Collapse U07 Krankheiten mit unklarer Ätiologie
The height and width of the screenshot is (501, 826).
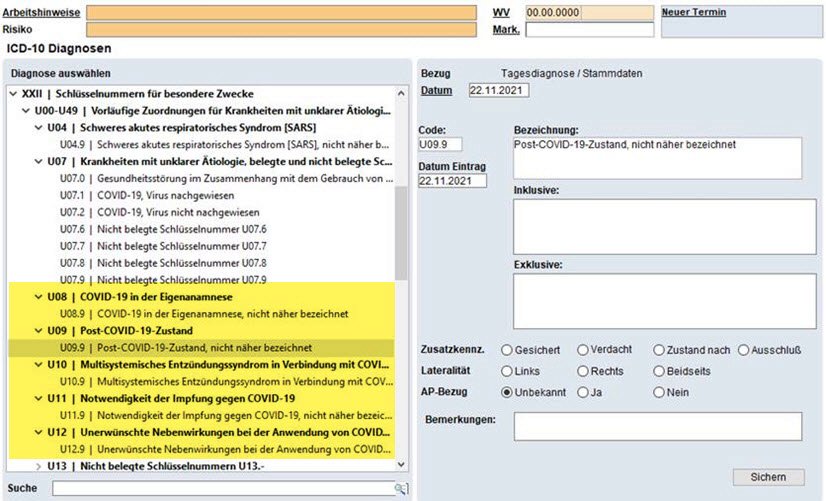pos(39,161)
